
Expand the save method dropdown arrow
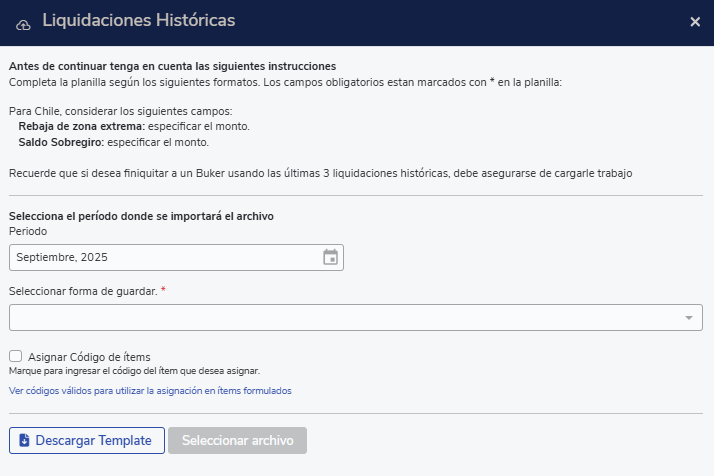click(688, 318)
